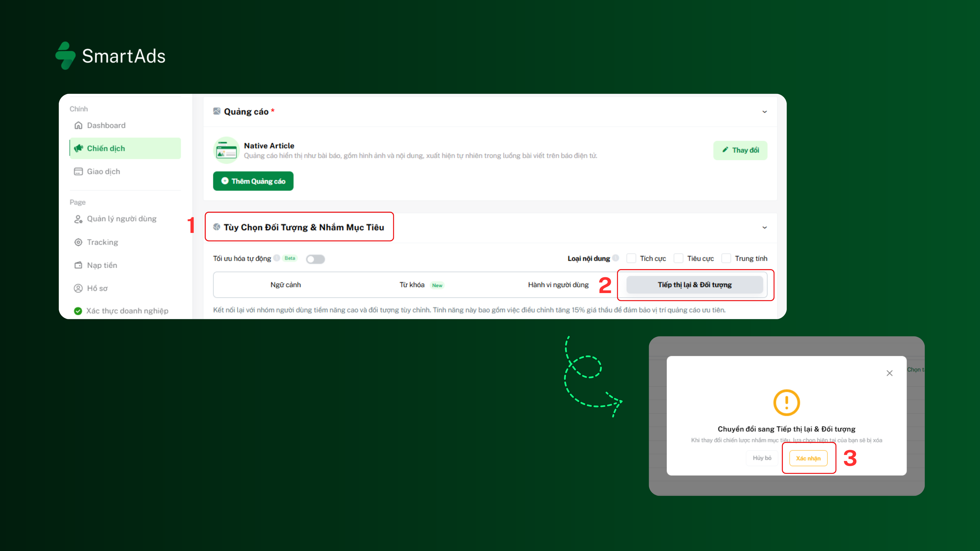The image size is (980, 551).
Task: Click the Quảng cáo section heading
Action: [246, 111]
